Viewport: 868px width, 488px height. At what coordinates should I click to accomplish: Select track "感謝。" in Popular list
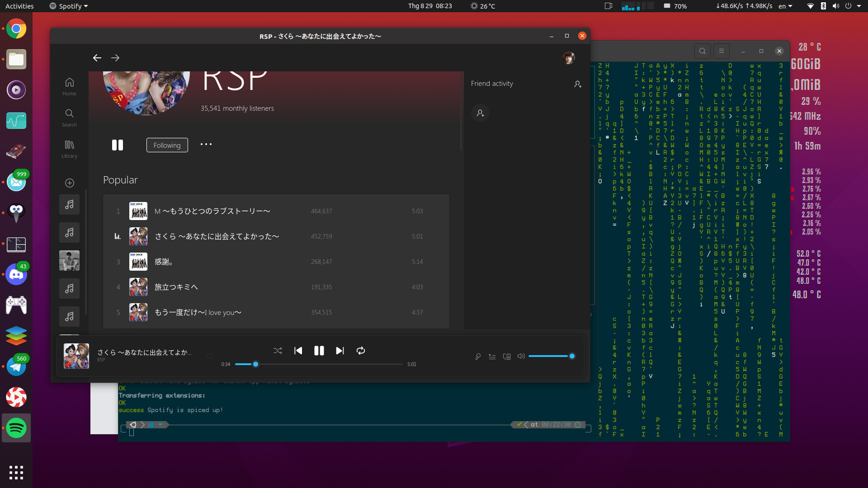point(276,262)
